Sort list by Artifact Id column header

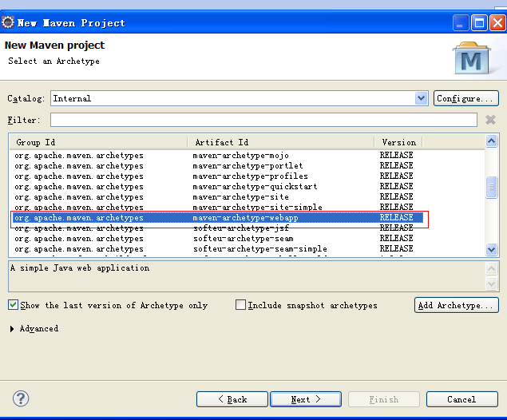click(280, 142)
